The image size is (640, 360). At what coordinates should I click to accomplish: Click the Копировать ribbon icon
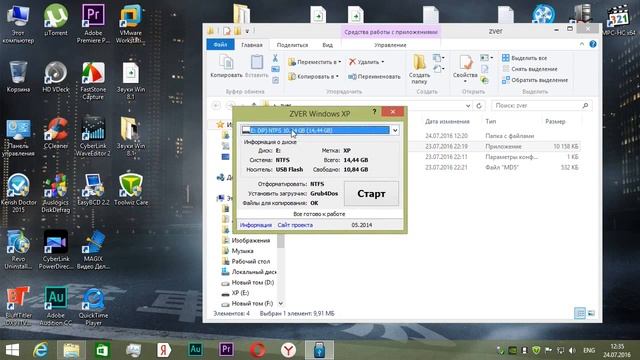point(226,67)
